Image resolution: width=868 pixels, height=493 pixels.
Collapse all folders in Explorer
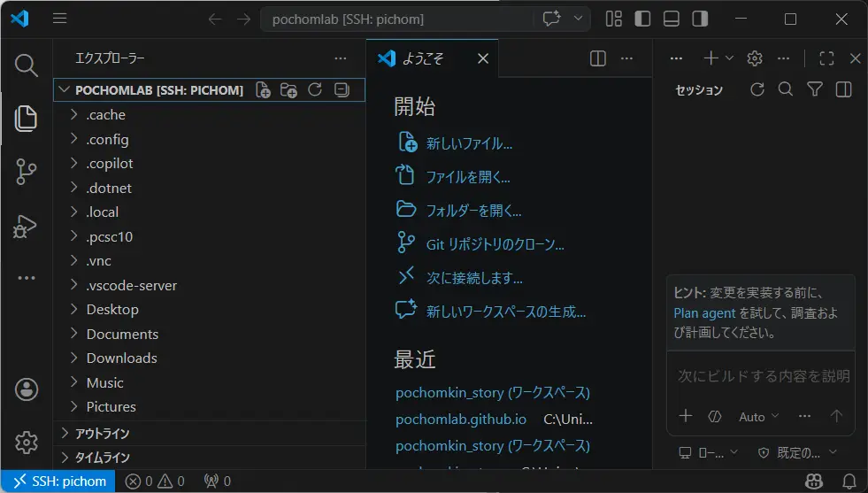click(342, 89)
